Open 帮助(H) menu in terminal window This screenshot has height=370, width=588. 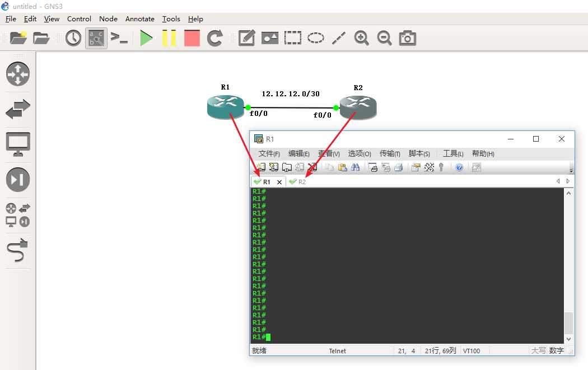click(x=483, y=154)
